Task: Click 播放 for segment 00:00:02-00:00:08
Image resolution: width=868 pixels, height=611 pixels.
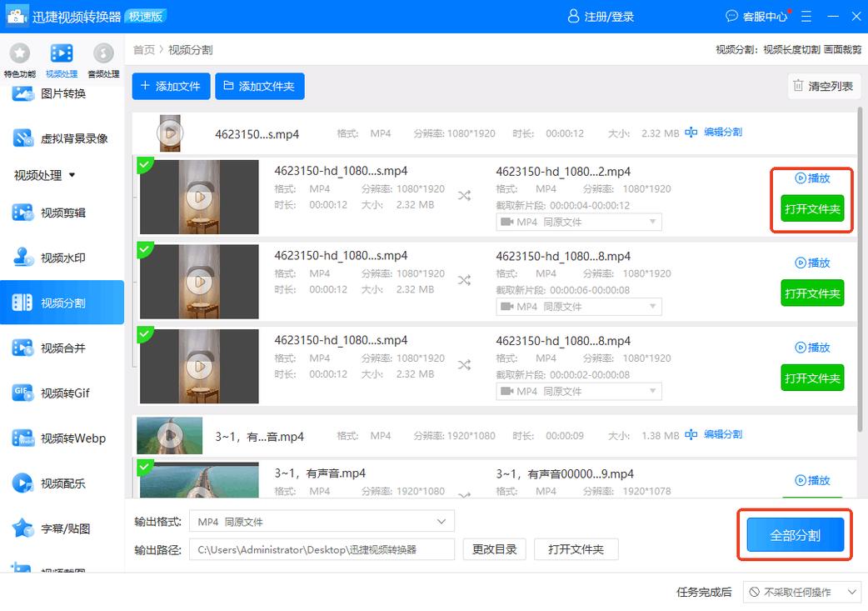Action: (x=812, y=348)
